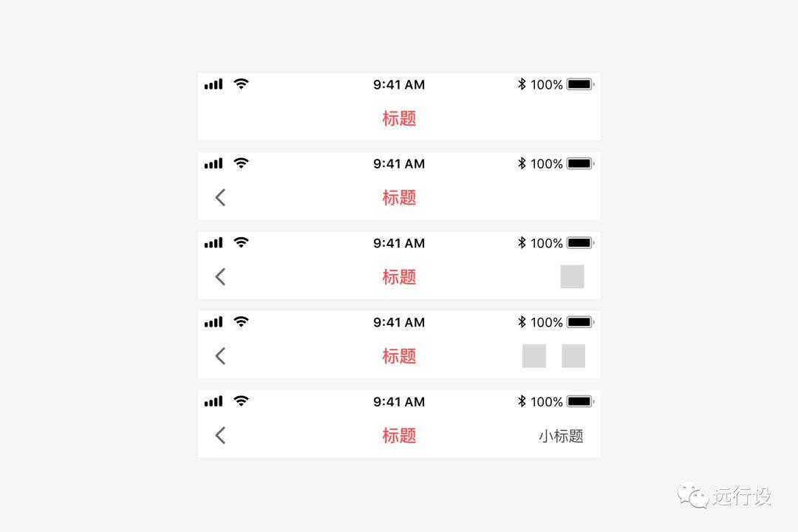Viewport: 798px width, 532px height.
Task: Tap the back chevron in the fourth navigation bar
Action: [x=220, y=356]
